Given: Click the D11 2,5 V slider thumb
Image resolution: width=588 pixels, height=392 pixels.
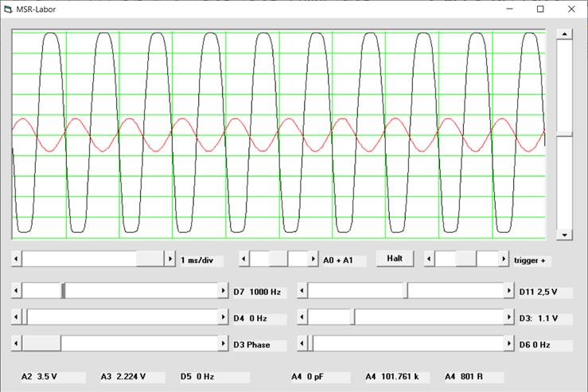Looking at the screenshot, I should pos(406,291).
